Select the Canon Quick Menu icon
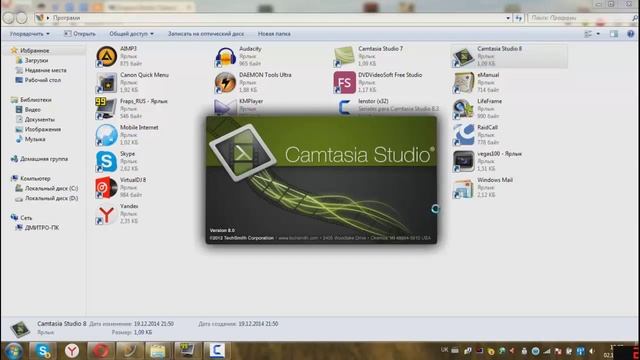Screen dimensions: 640x360 pyautogui.click(x=107, y=83)
